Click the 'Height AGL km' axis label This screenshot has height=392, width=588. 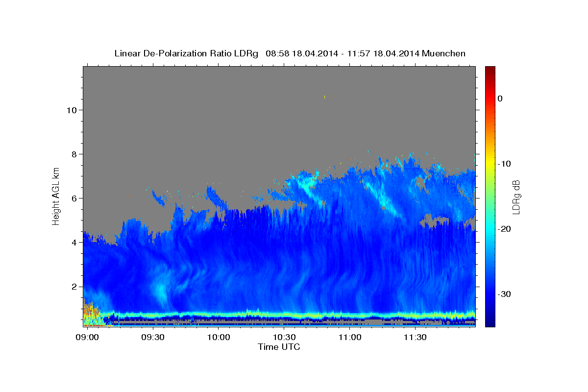point(56,196)
